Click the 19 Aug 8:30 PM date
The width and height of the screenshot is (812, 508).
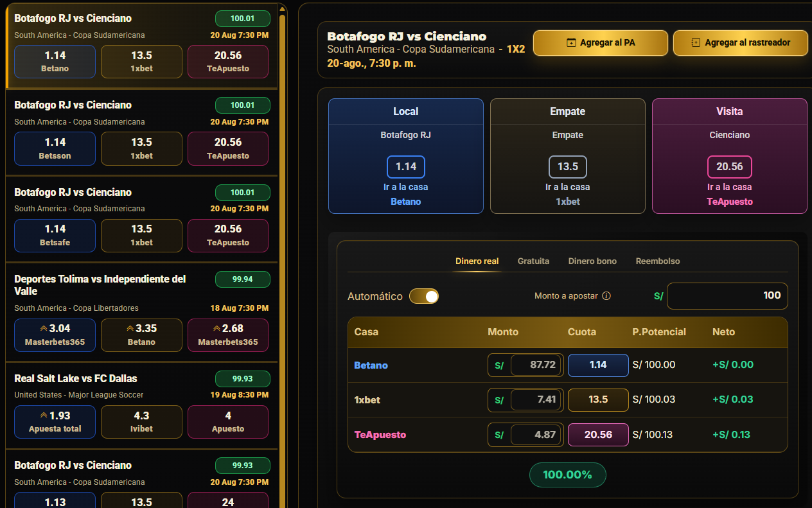[x=240, y=395]
